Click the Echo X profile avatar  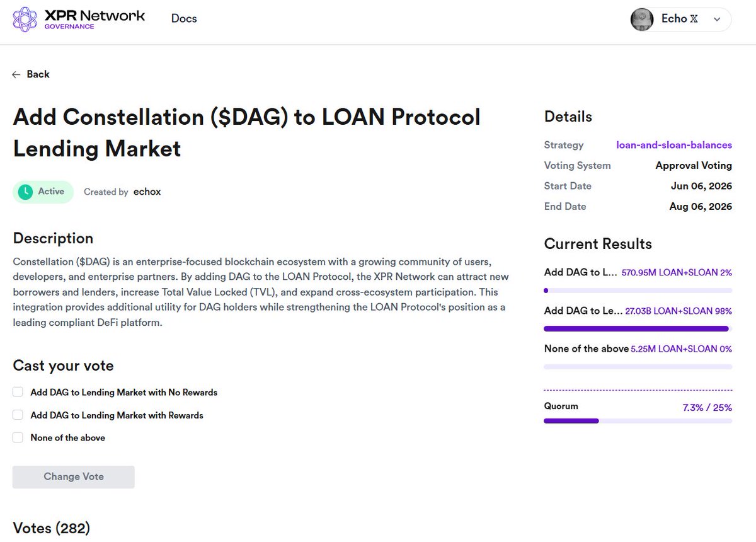click(642, 19)
